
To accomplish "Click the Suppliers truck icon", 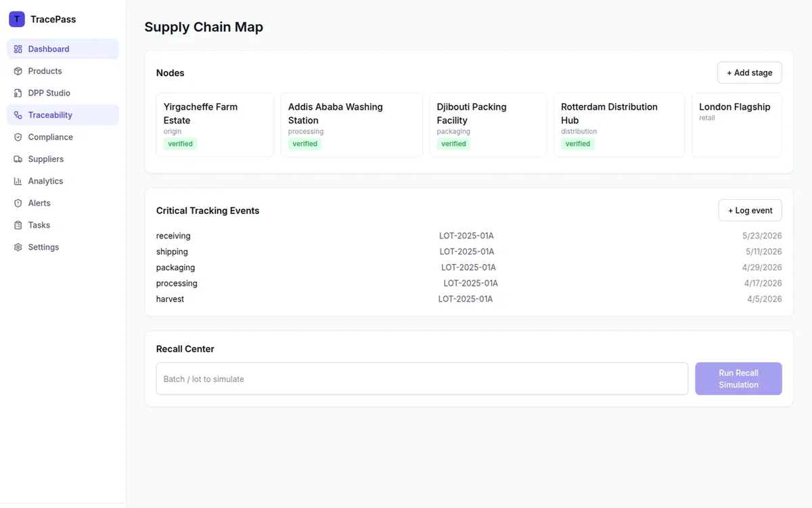I will point(18,159).
